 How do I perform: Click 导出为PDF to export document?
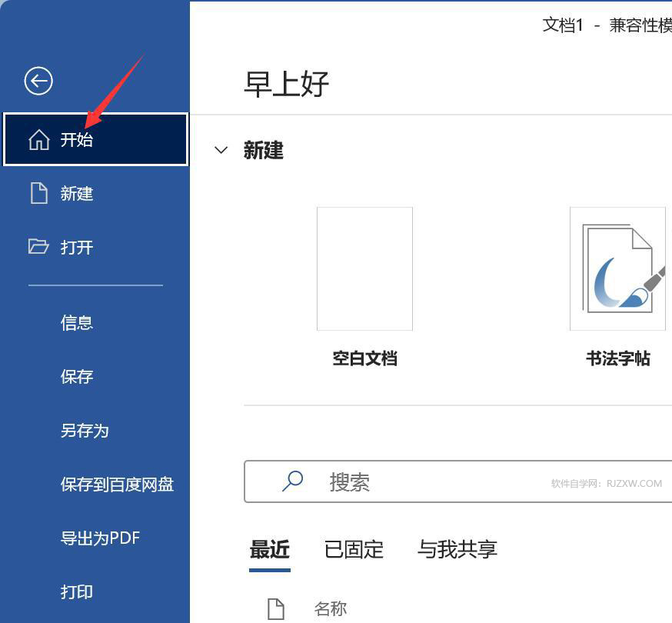point(100,538)
